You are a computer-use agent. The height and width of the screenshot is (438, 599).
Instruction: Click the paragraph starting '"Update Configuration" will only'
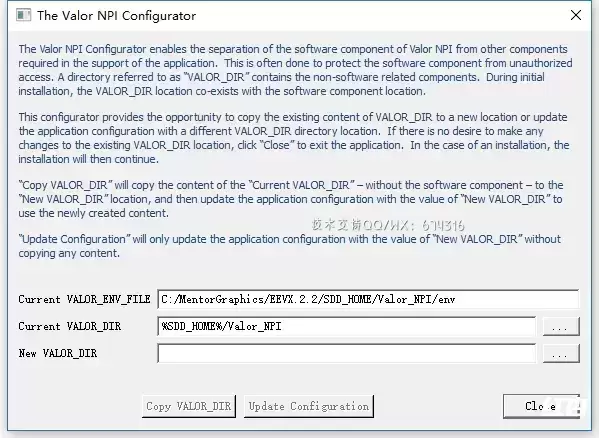(290, 246)
